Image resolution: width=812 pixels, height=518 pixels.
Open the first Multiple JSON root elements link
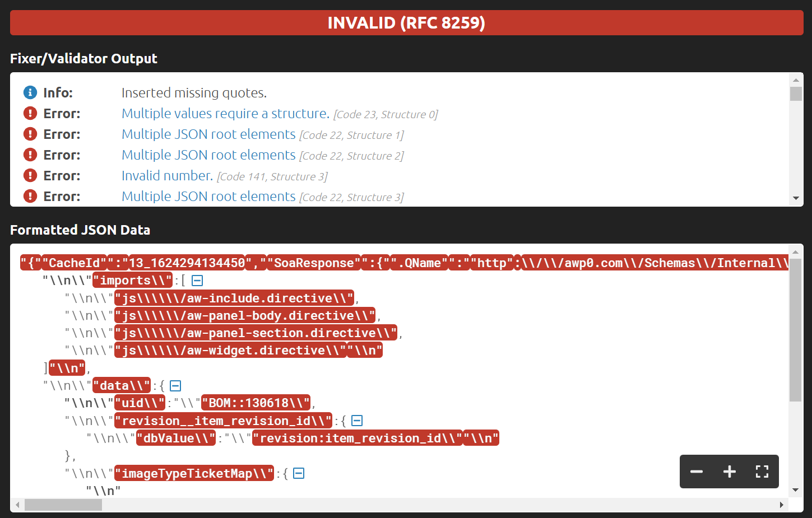208,134
